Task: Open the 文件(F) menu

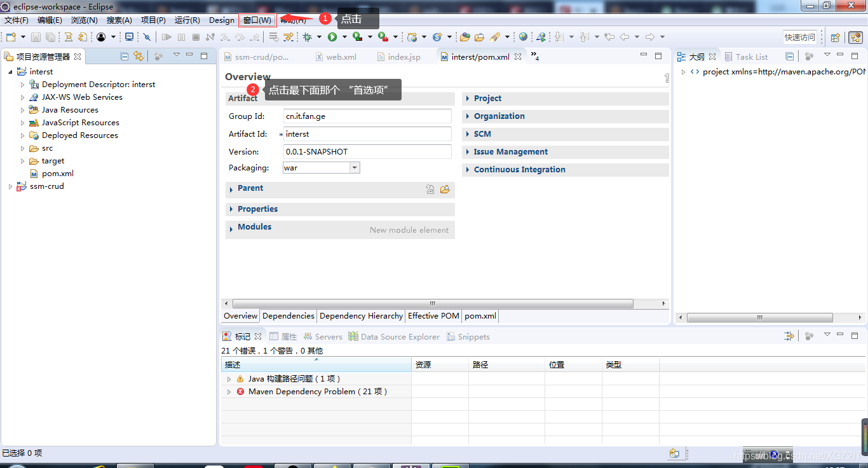Action: point(17,20)
